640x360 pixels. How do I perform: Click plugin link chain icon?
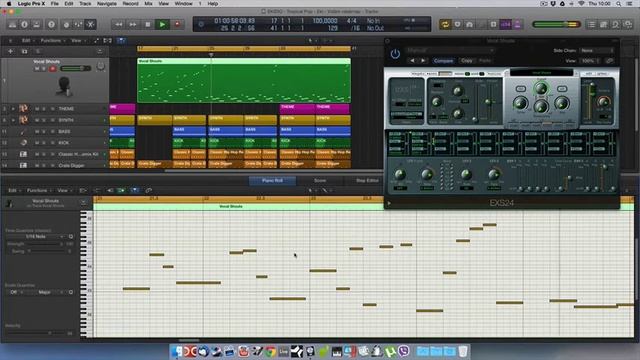pyautogui.click(x=609, y=61)
